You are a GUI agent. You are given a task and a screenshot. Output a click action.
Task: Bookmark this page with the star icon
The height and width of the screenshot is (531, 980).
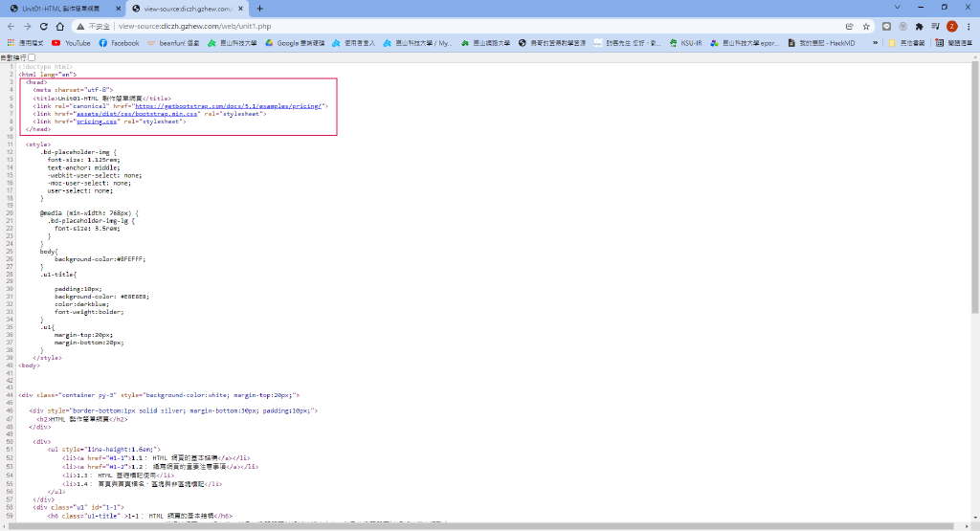(865, 27)
